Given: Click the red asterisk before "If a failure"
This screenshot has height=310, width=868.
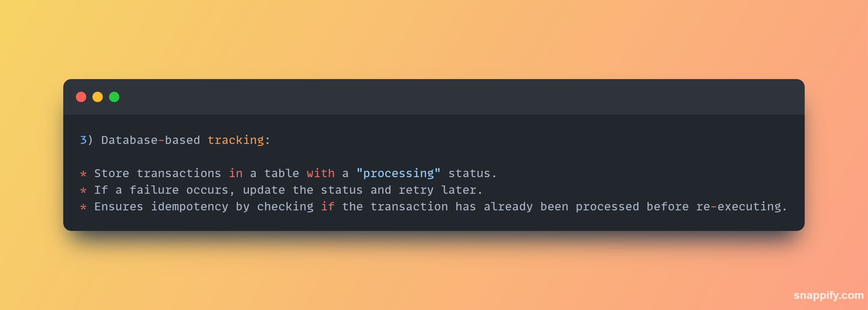Looking at the screenshot, I should [x=83, y=190].
